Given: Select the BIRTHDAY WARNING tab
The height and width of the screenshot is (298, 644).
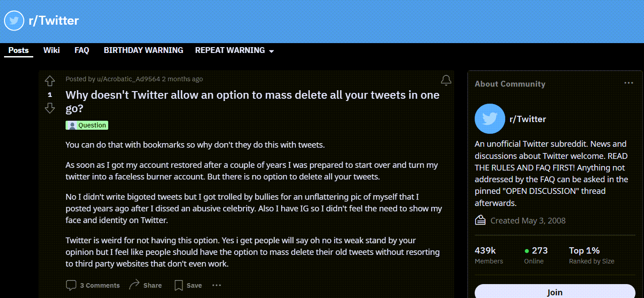Looking at the screenshot, I should (x=143, y=50).
